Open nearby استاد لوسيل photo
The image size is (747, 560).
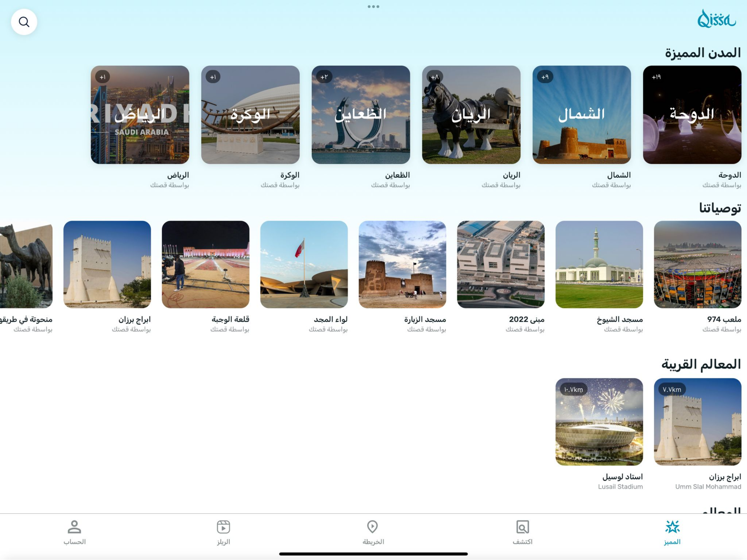click(x=599, y=422)
